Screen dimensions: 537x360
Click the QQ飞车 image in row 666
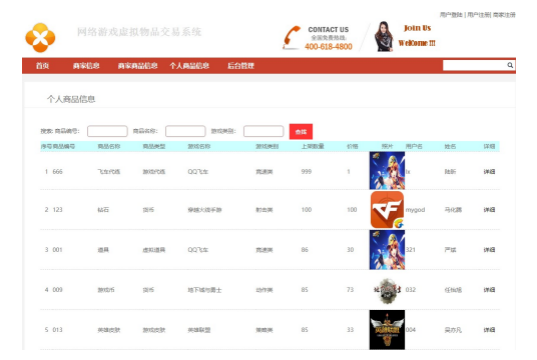click(x=387, y=171)
